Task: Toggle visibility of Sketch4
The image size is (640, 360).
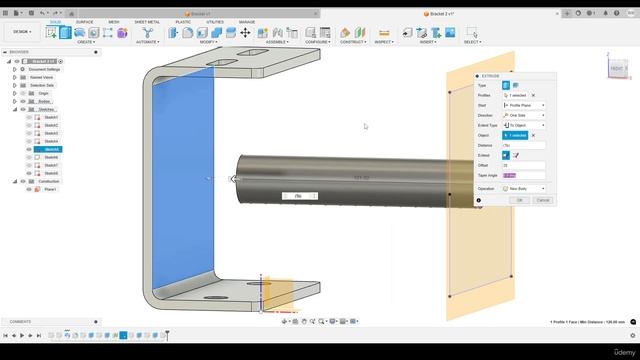Action: pos(29,141)
